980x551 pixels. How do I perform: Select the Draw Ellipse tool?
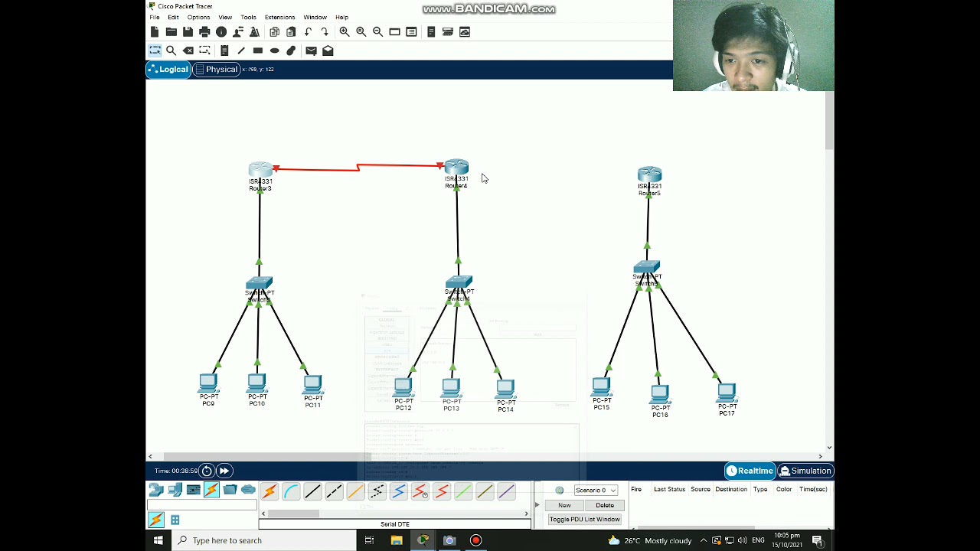click(275, 51)
